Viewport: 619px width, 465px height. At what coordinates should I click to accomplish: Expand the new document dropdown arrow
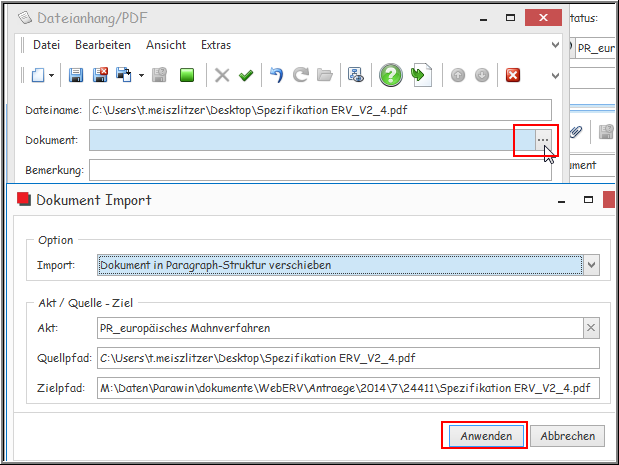click(51, 76)
